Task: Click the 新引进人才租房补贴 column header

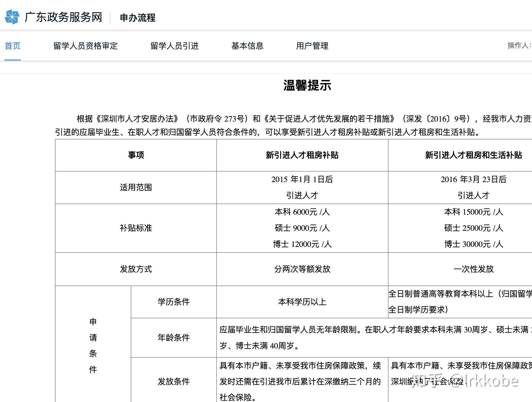Action: (302, 155)
